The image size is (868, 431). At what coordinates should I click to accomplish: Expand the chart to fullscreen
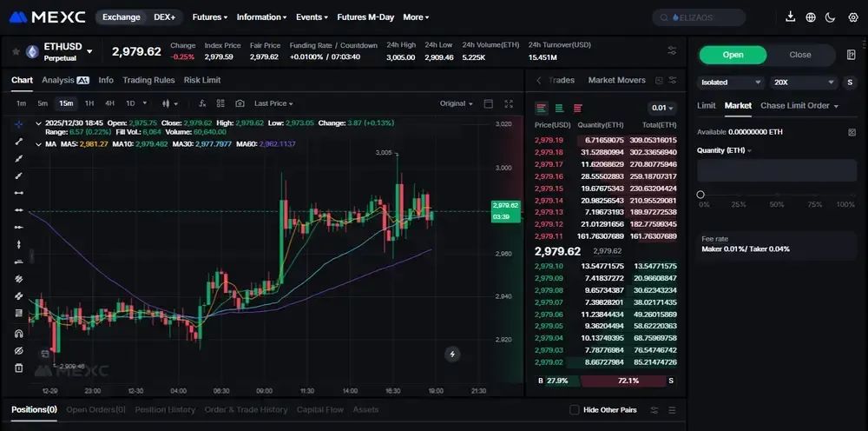point(509,103)
